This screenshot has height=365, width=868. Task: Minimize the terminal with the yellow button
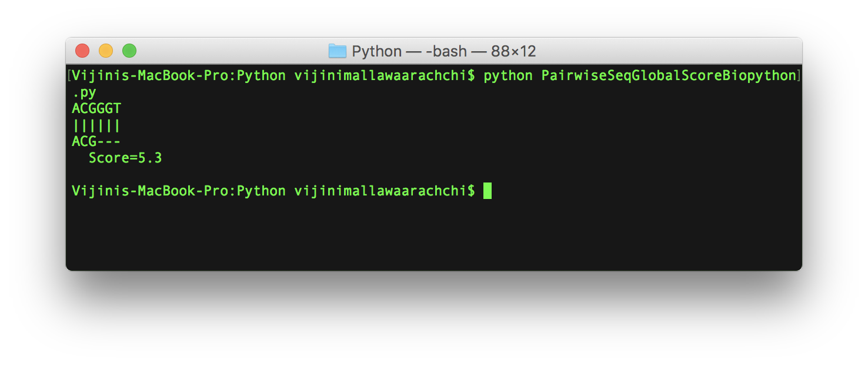tap(106, 51)
